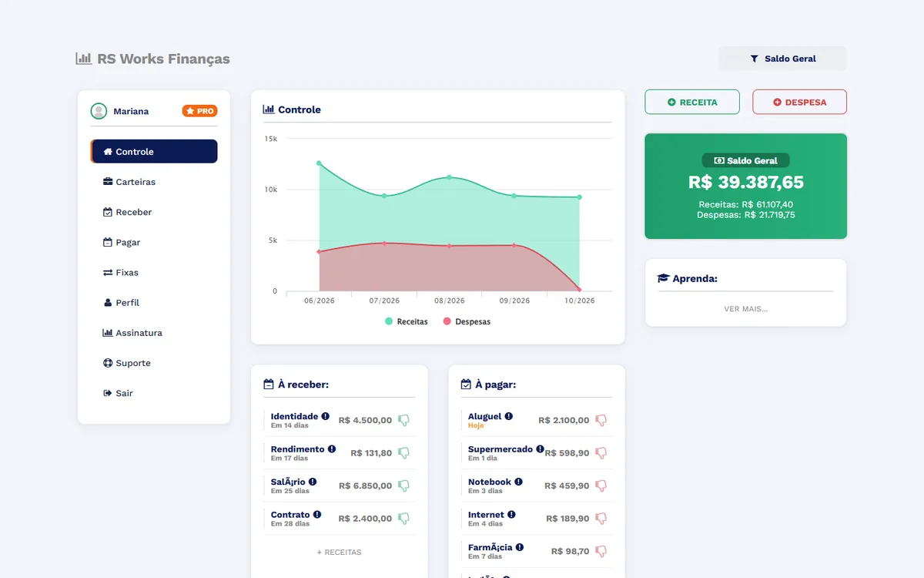Image resolution: width=924 pixels, height=578 pixels.
Task: Click the chart icon in Controle card header
Action: 269,109
